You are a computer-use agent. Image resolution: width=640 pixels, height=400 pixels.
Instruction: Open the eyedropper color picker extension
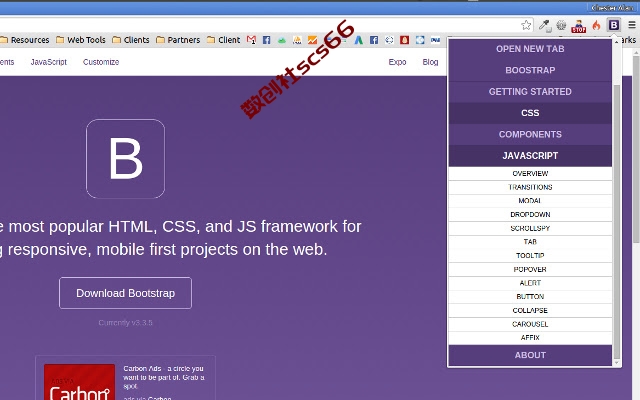click(x=544, y=25)
